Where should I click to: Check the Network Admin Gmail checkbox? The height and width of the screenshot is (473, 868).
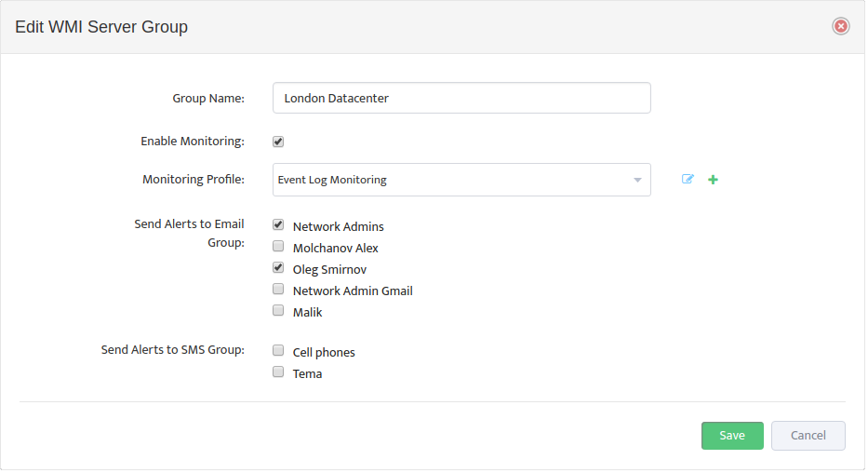pos(278,290)
